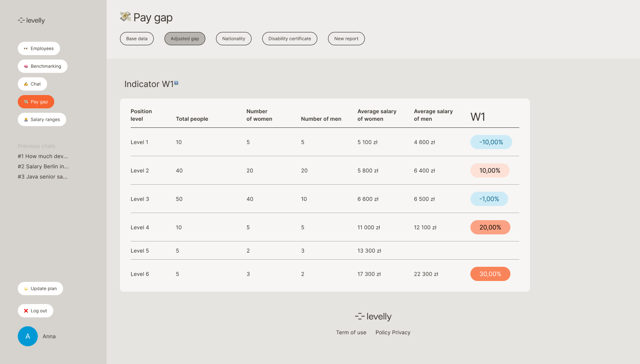Click the 17 300 zł salary cell
This screenshot has height=364, width=640.
tap(369, 274)
